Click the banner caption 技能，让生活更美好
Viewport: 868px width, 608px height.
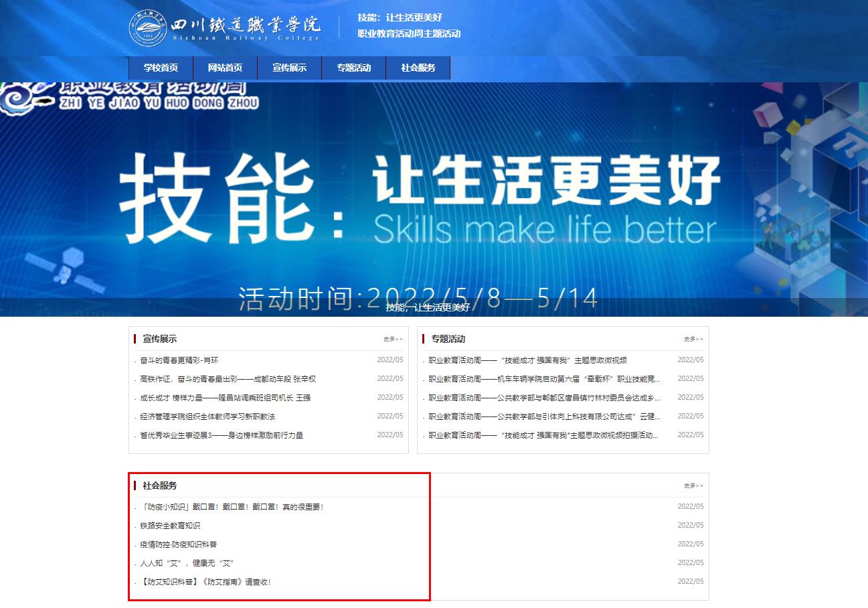coord(428,307)
